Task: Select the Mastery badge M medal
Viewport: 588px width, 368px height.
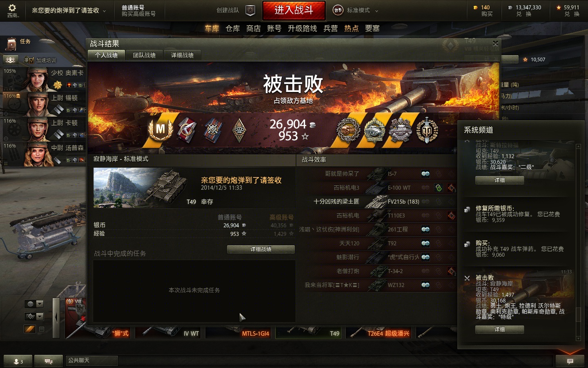Action: click(160, 129)
